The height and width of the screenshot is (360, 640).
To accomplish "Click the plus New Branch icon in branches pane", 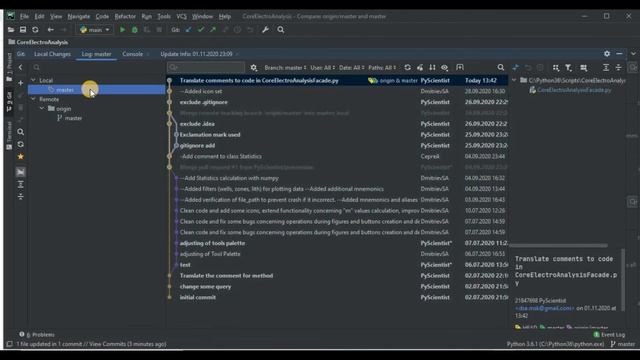I will tap(20, 83).
